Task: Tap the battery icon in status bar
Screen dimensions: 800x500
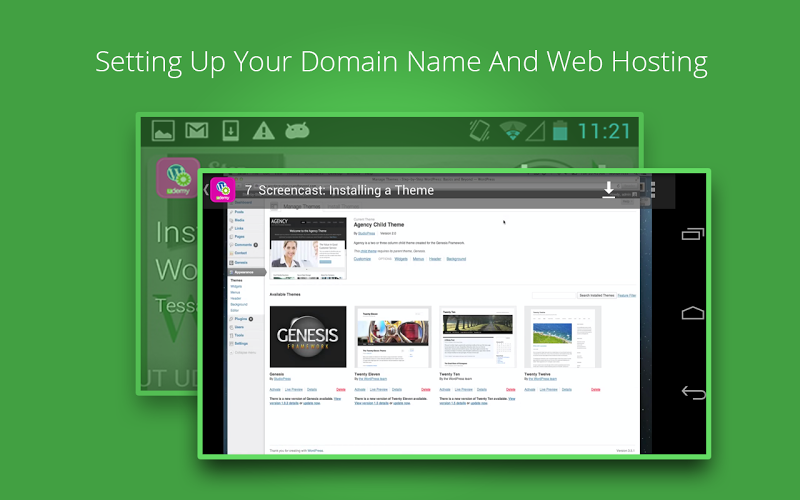Action: click(560, 131)
